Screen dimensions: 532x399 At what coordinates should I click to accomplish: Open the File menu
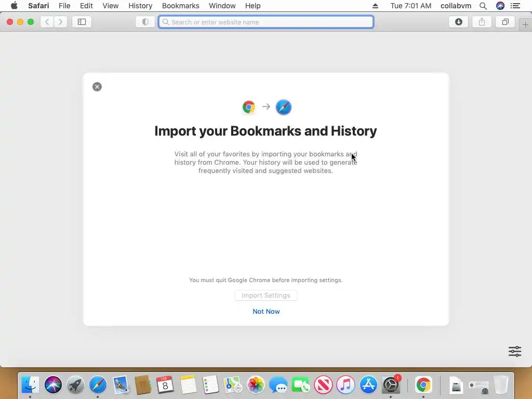tap(64, 6)
